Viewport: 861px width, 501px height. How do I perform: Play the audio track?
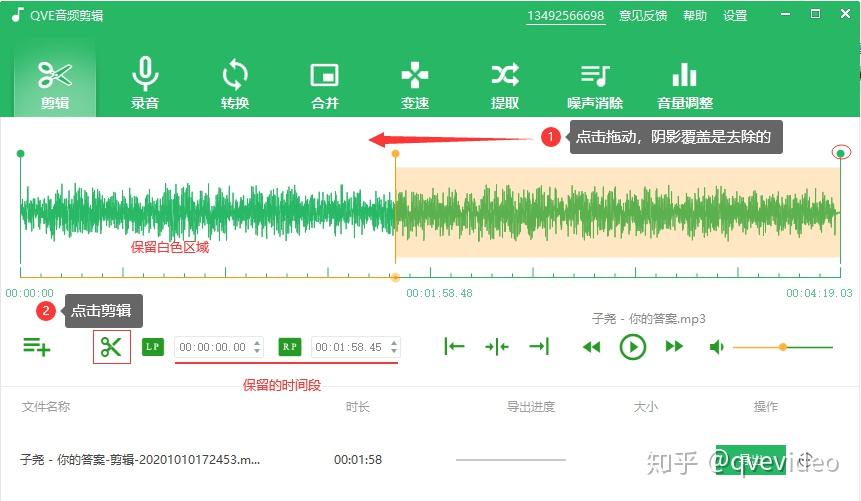(x=633, y=347)
